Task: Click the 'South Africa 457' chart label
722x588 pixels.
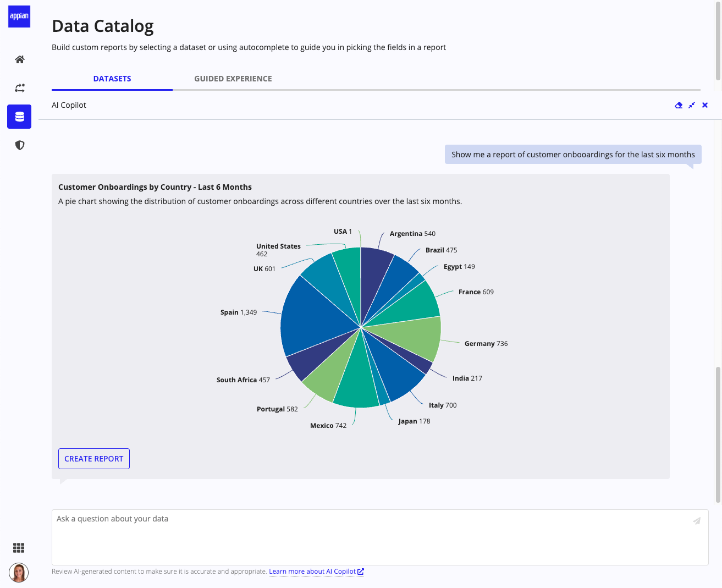Action: tap(243, 380)
